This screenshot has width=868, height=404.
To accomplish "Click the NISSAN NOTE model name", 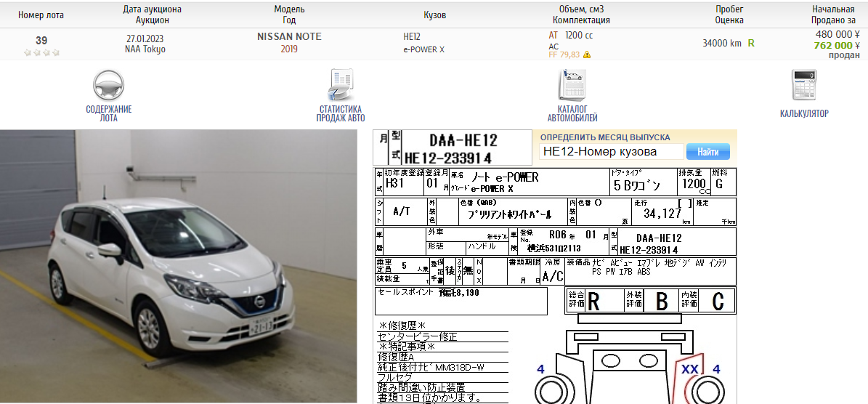I will pos(289,36).
